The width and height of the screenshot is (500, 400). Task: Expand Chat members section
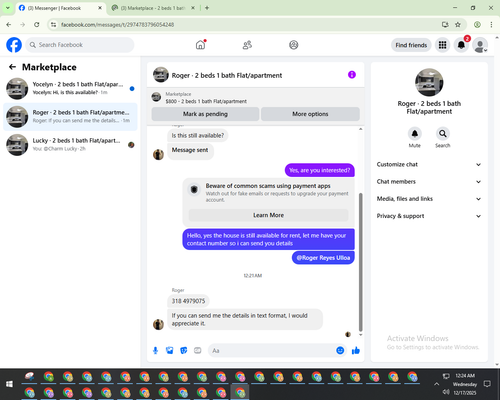pyautogui.click(x=429, y=182)
